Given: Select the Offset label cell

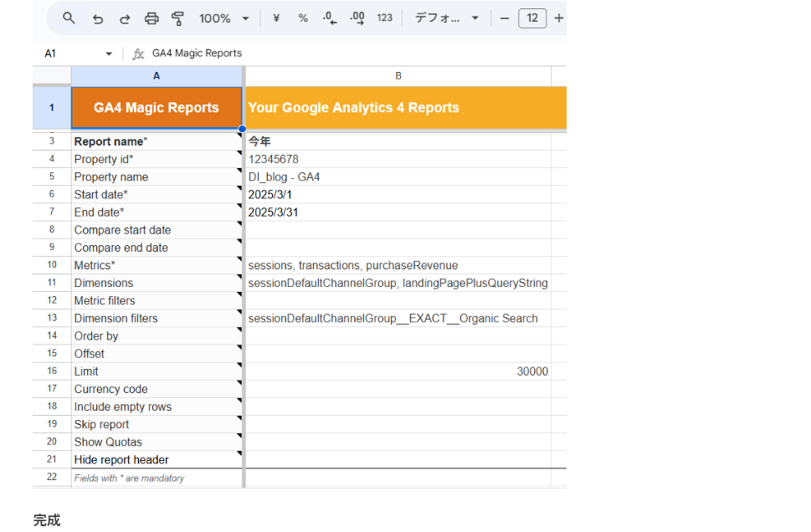Looking at the screenshot, I should pyautogui.click(x=157, y=354).
